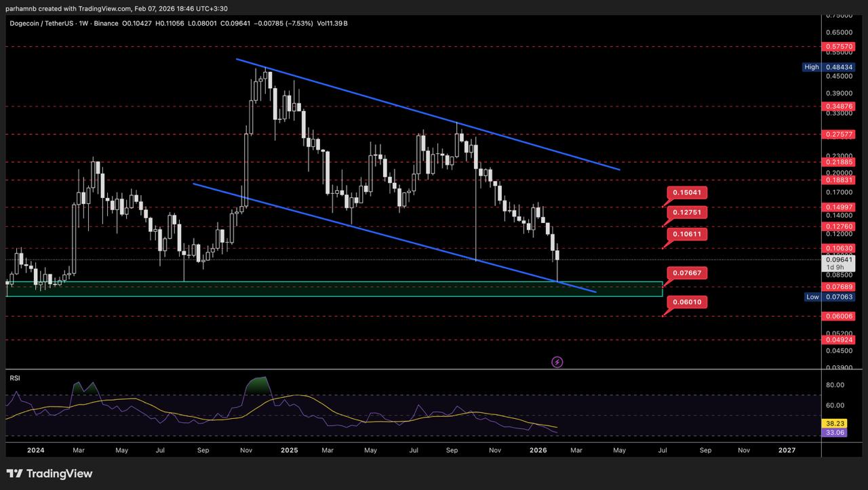Viewport: 868px width, 490px height.
Task: Click the 0.06010 red price callout
Action: pos(690,302)
